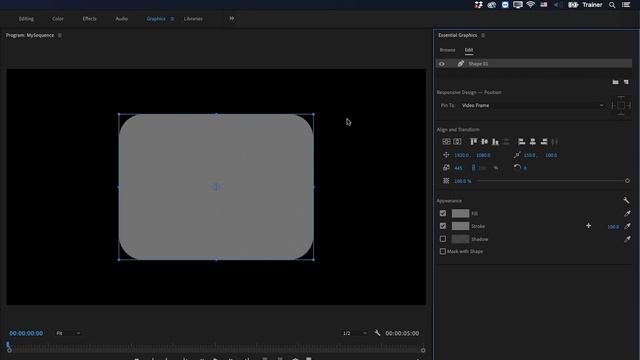Create a new group folder in Essential Graphics
This screenshot has width=640, height=360.
(x=616, y=82)
